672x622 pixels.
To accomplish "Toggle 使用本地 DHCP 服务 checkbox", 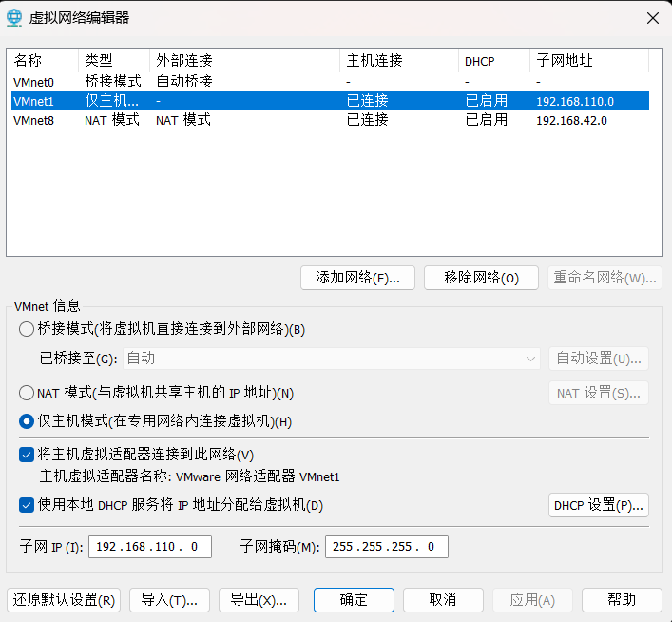I will pyautogui.click(x=27, y=505).
